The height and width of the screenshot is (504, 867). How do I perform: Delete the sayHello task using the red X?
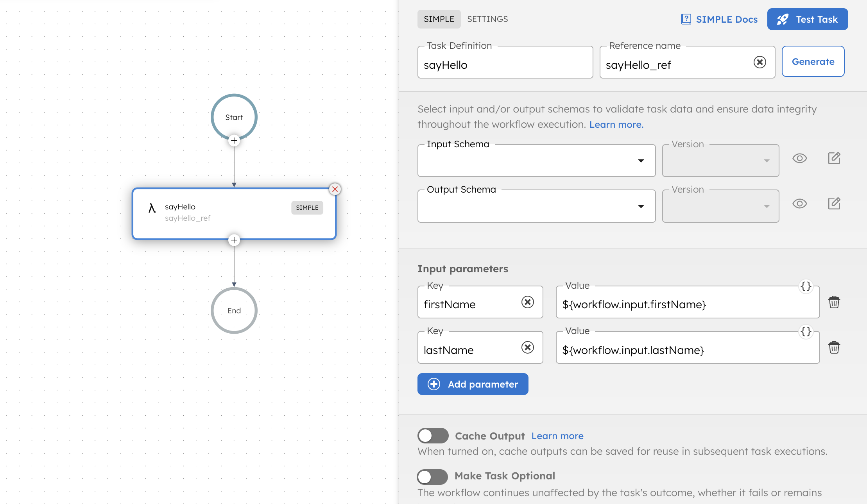(335, 189)
